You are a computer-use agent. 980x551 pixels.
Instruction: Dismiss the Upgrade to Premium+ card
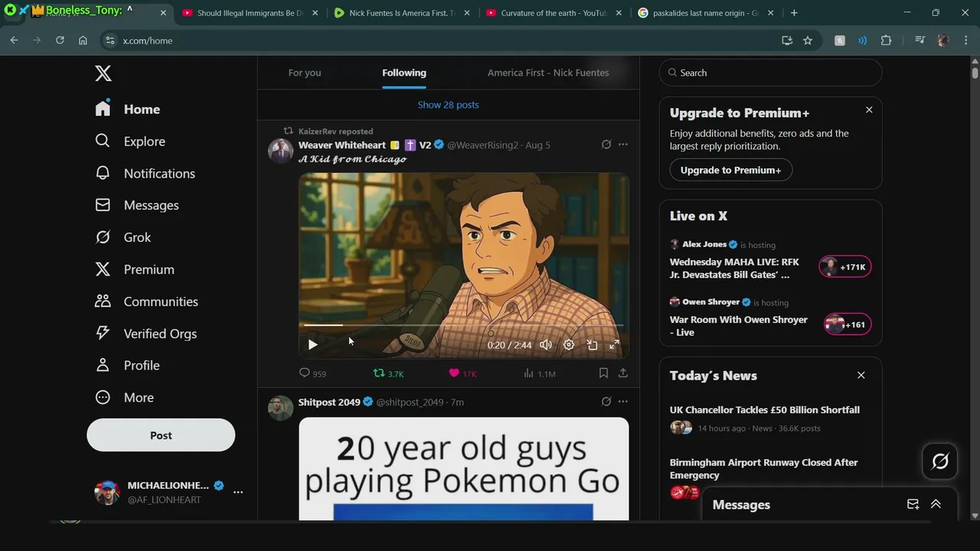[869, 110]
